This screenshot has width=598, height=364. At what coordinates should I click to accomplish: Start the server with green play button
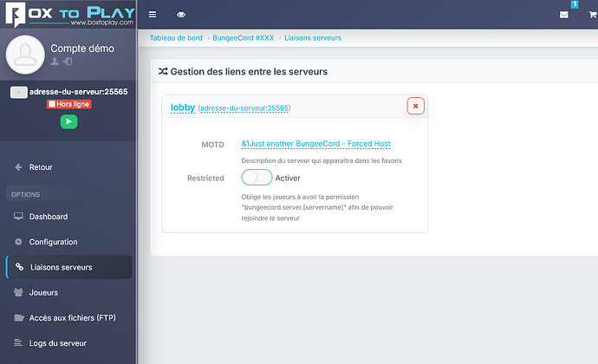tap(68, 121)
